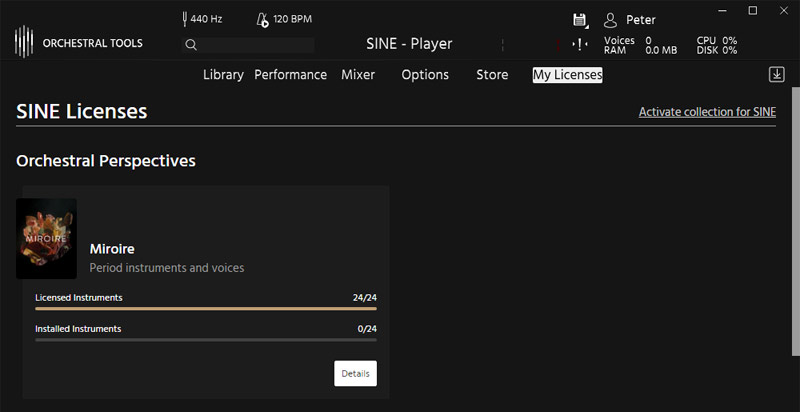Image resolution: width=800 pixels, height=412 pixels.
Task: Maximize the SINE Player window
Action: click(753, 11)
